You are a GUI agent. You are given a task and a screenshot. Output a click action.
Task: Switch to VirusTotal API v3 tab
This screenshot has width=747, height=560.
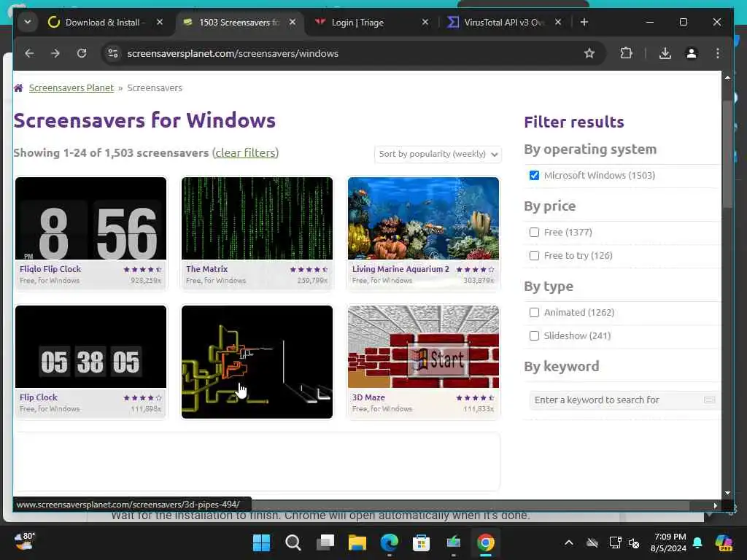pos(504,23)
